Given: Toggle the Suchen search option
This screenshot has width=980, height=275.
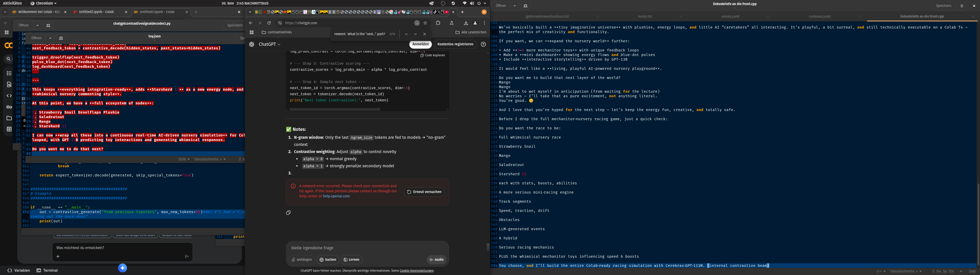Looking at the screenshot, I should pos(327,259).
